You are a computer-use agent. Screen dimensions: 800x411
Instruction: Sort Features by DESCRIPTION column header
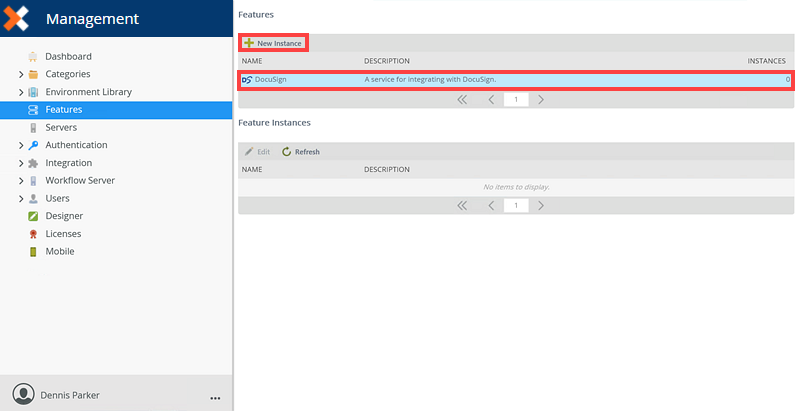coord(387,61)
